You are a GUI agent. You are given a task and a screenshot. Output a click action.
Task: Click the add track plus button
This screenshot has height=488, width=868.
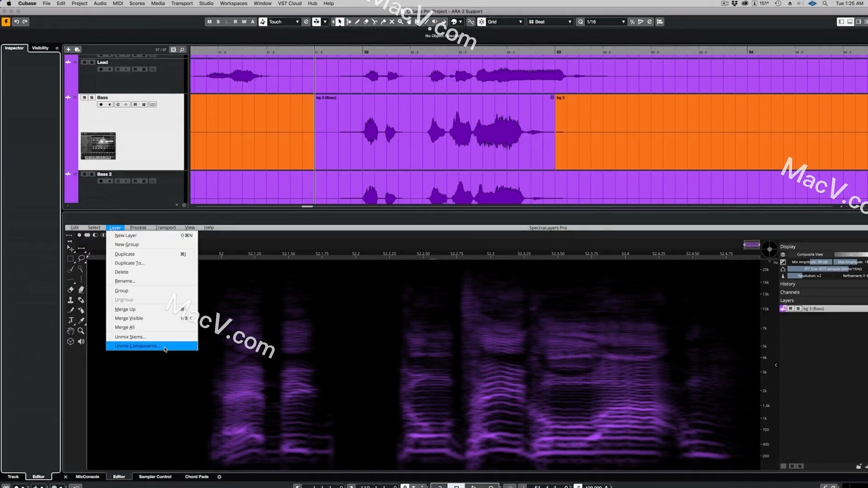[68, 50]
